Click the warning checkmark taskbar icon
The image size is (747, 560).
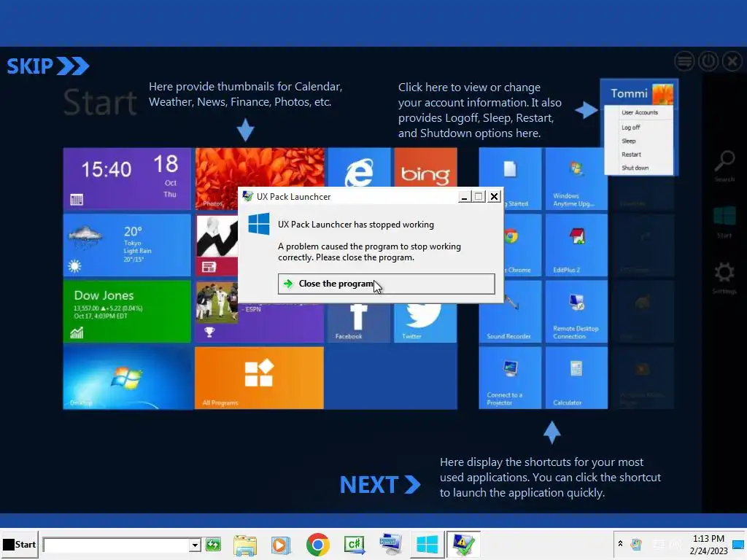(x=463, y=545)
